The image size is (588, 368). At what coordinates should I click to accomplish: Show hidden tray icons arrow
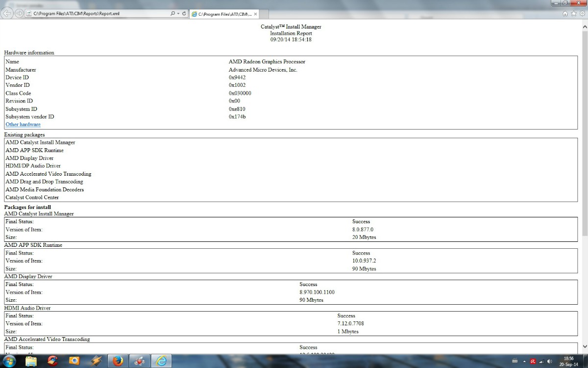click(524, 362)
